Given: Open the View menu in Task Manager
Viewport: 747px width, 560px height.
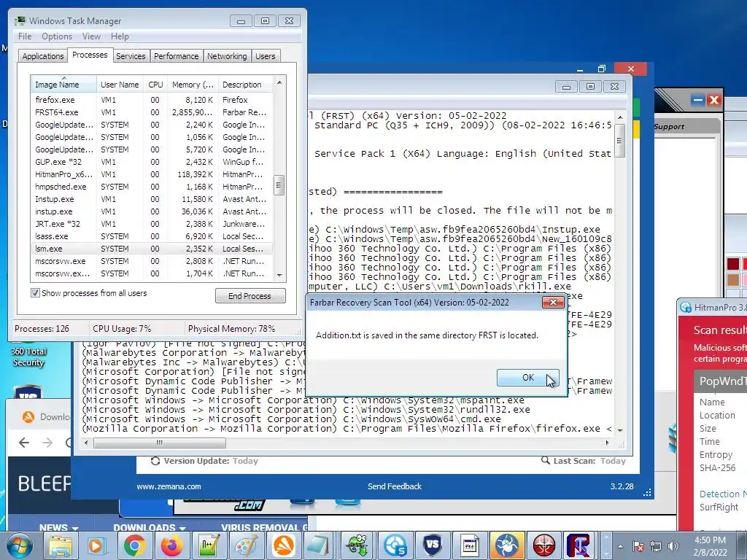Looking at the screenshot, I should (x=91, y=36).
